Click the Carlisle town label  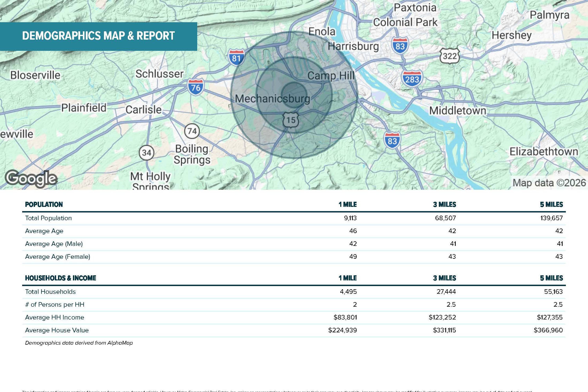tap(143, 109)
